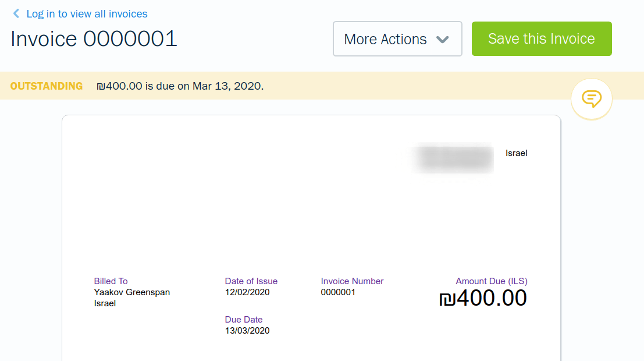Click the Amount Due (ILS) label
Screen dimensions: 644x361
click(x=491, y=281)
